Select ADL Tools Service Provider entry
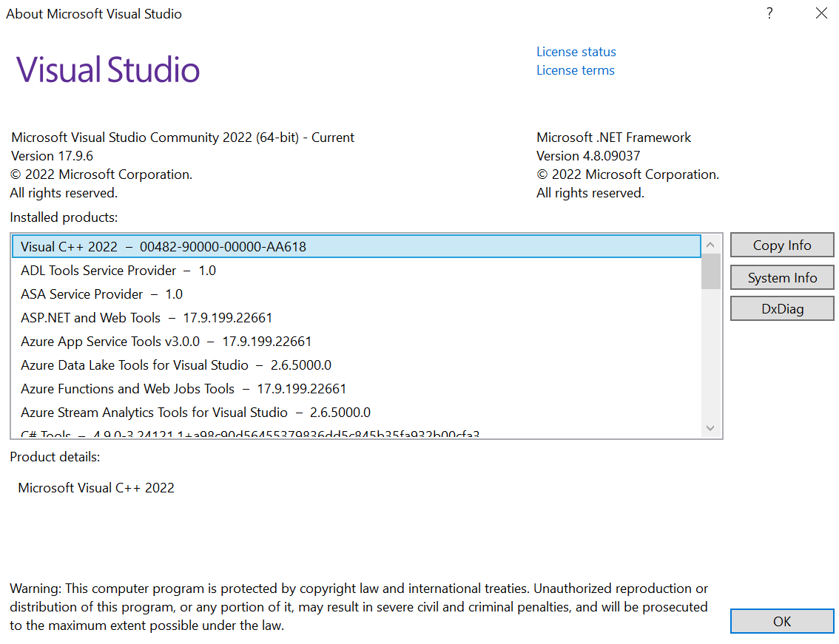 click(118, 271)
